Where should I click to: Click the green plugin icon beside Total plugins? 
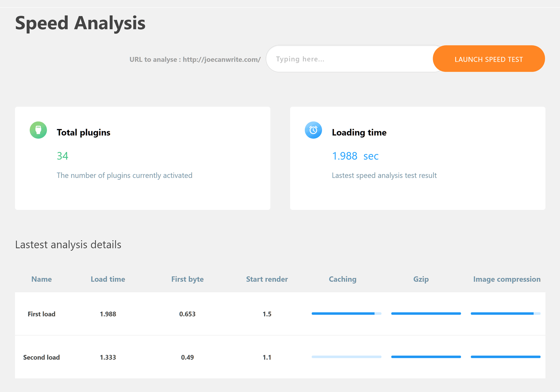(x=38, y=130)
